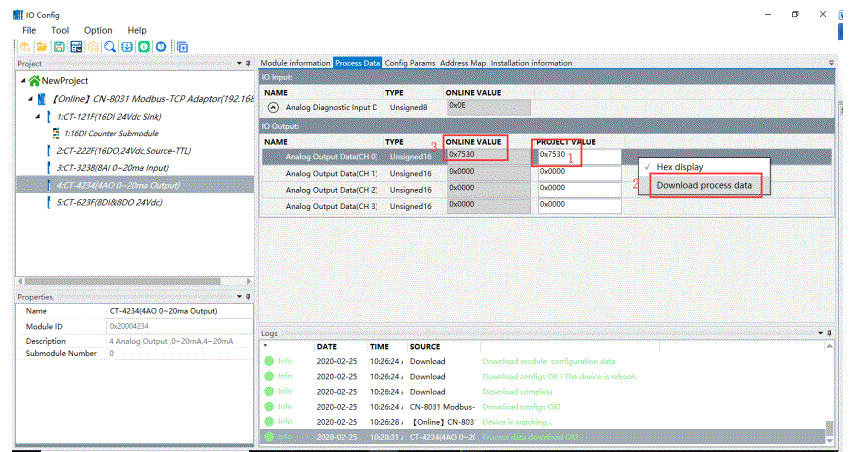Collapse the NewProject tree node

tap(23, 81)
